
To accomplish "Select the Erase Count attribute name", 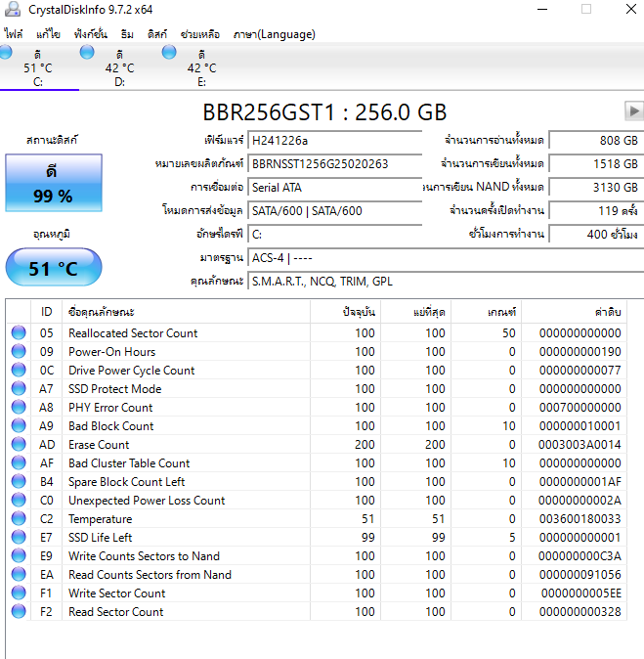I will (x=99, y=445).
